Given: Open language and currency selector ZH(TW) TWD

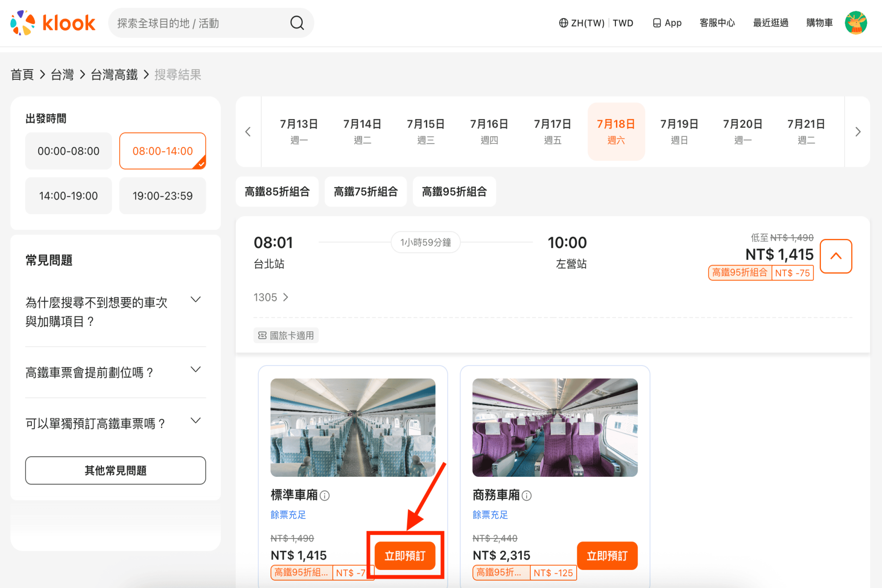Looking at the screenshot, I should click(x=596, y=23).
